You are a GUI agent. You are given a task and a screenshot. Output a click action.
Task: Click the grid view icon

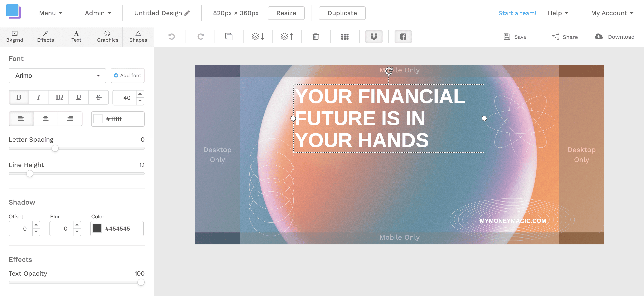pyautogui.click(x=345, y=36)
